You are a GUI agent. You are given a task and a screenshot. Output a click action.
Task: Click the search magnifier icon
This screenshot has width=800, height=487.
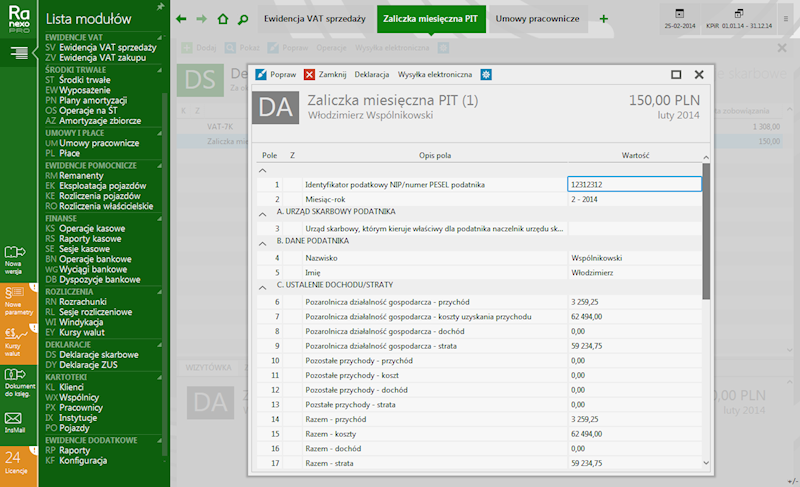(244, 19)
